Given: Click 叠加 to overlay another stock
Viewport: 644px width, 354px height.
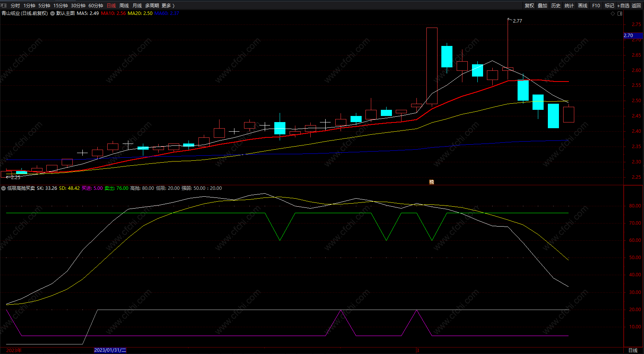Looking at the screenshot, I should [542, 5].
